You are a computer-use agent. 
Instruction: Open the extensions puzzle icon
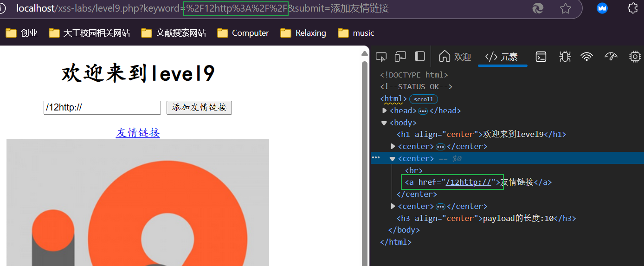pyautogui.click(x=632, y=8)
